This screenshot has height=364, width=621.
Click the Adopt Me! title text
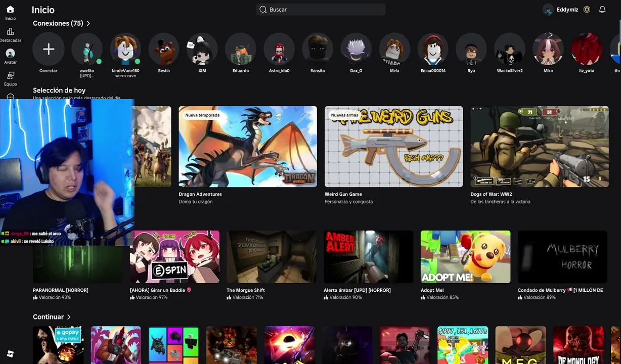pyautogui.click(x=432, y=290)
